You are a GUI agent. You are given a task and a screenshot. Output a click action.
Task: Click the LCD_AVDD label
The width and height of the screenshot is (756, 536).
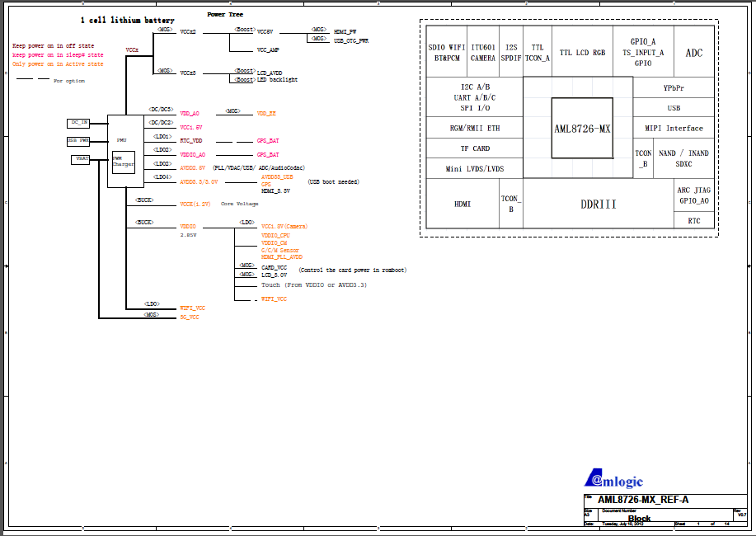click(270, 73)
